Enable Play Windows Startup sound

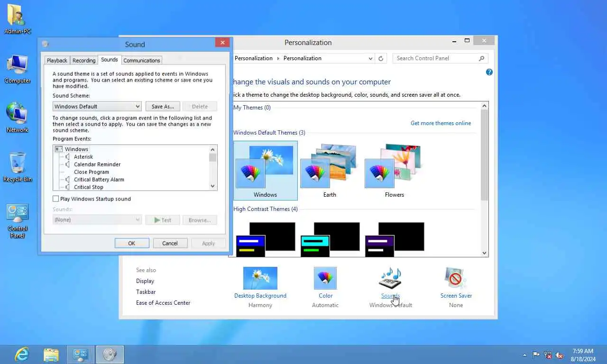[56, 199]
